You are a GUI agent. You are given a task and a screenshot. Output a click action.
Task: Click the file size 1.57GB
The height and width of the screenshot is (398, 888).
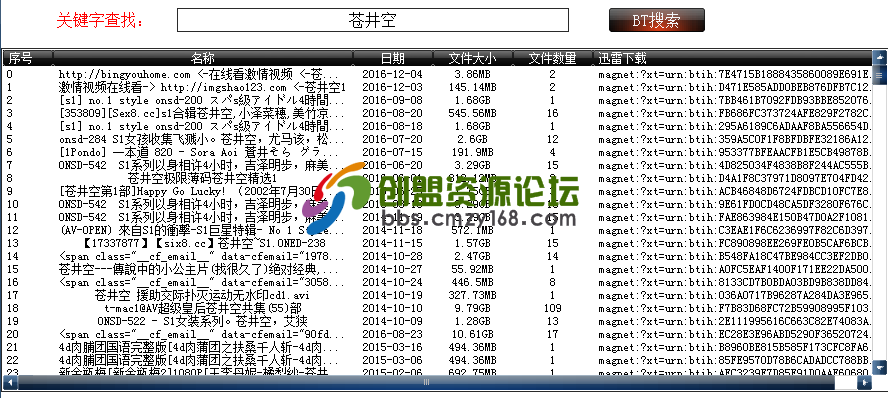[472, 243]
